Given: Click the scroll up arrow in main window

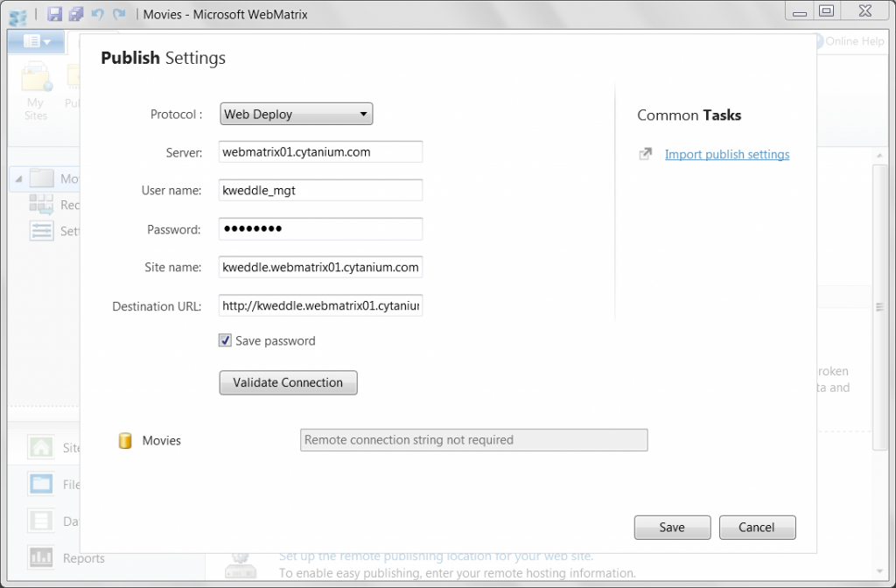Looking at the screenshot, I should (879, 156).
